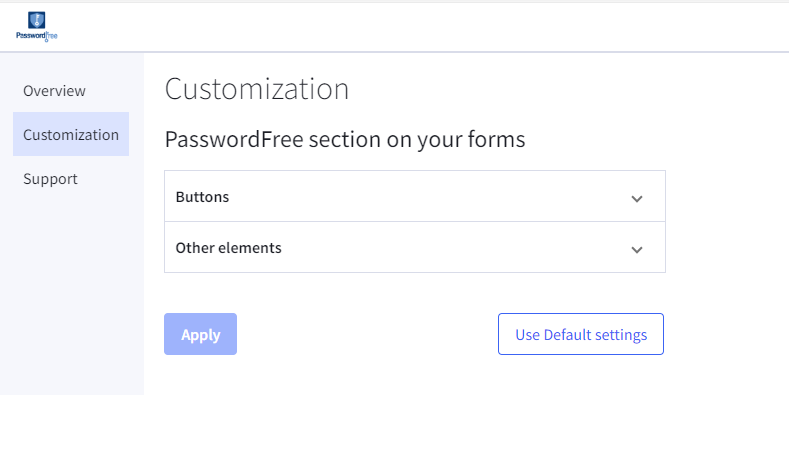Click Use Default settings button
Viewport: 789px width, 456px height.
click(581, 334)
